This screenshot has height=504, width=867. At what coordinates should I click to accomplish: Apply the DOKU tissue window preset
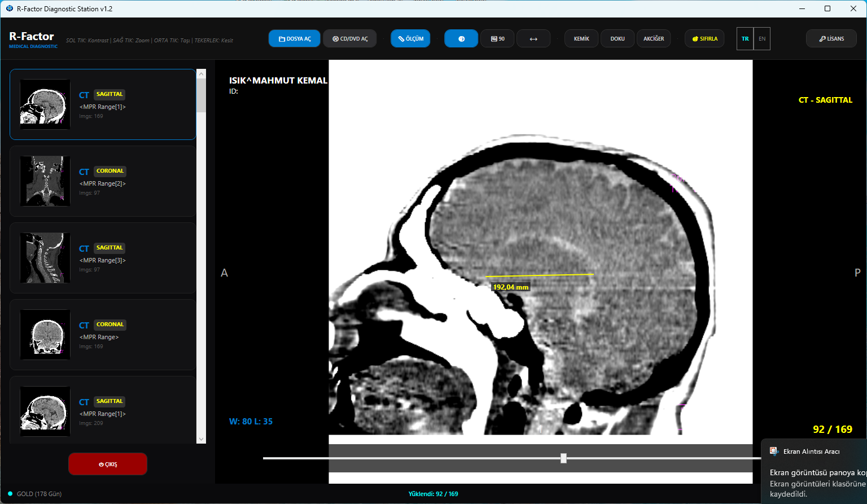[x=618, y=39]
